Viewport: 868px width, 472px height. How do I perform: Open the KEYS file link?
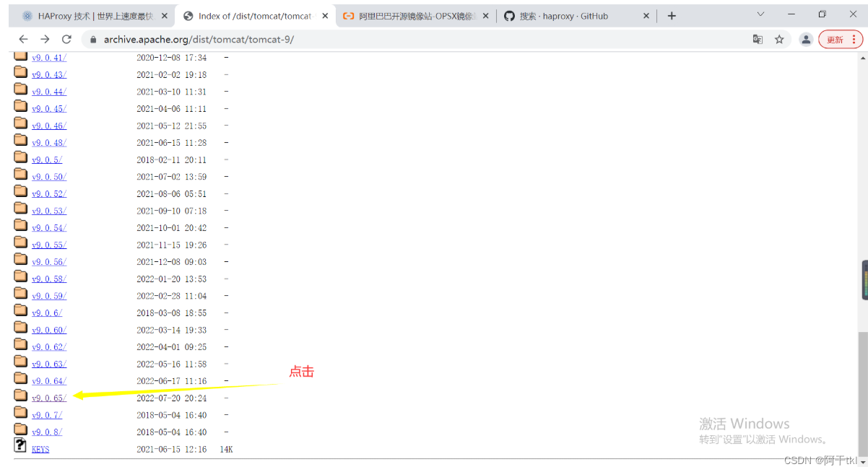coord(40,450)
